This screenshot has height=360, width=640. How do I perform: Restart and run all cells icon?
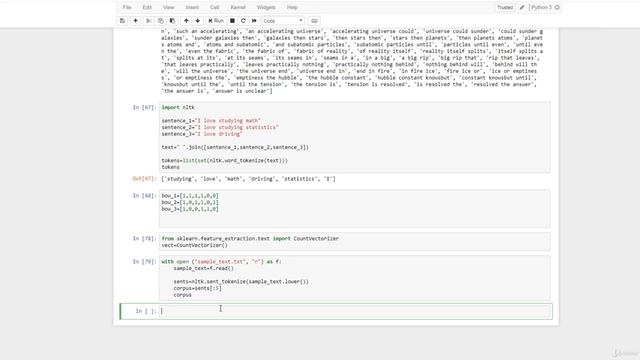pyautogui.click(x=254, y=21)
